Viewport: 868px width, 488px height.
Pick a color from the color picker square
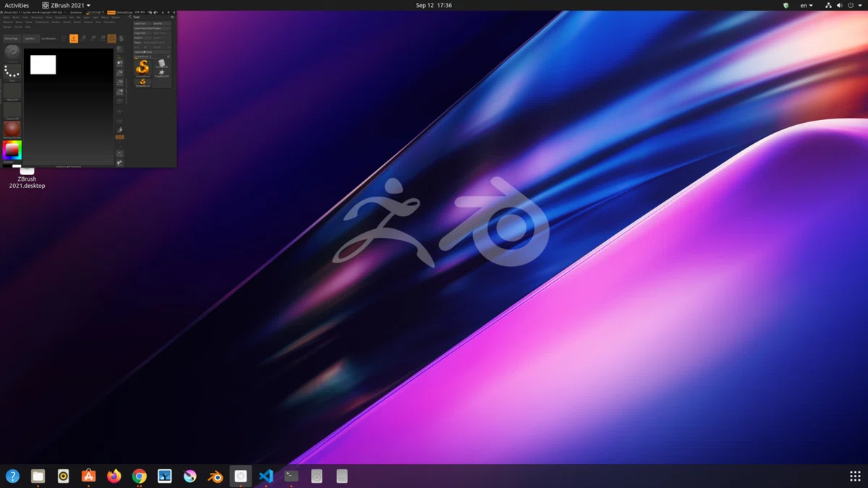coord(12,150)
